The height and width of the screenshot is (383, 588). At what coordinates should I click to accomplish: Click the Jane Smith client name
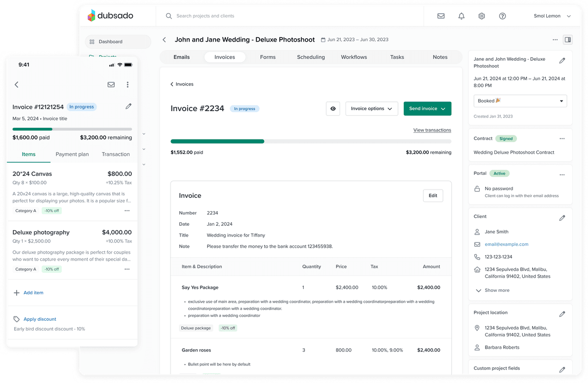point(496,232)
